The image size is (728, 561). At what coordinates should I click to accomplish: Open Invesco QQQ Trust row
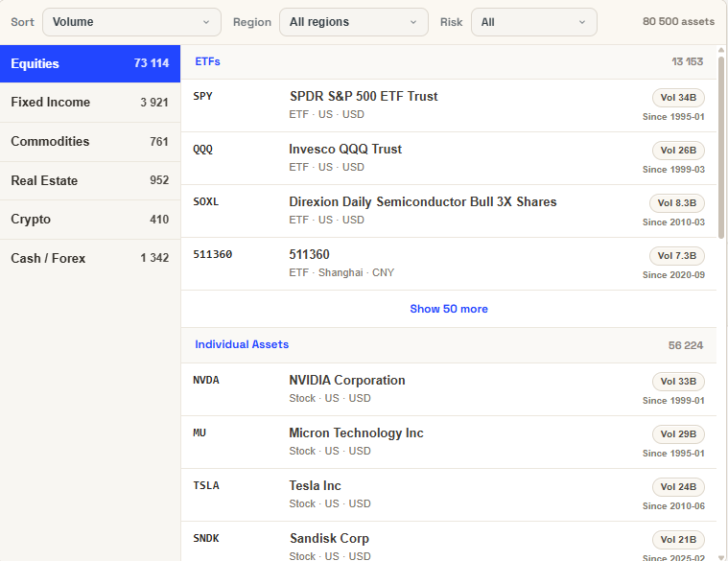pyautogui.click(x=449, y=158)
